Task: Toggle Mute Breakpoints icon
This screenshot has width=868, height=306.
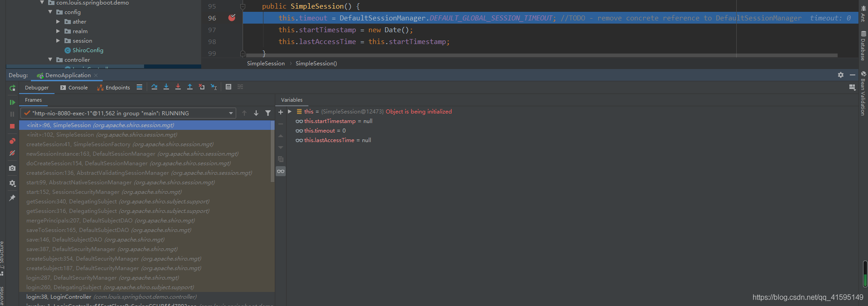Action: (12, 153)
